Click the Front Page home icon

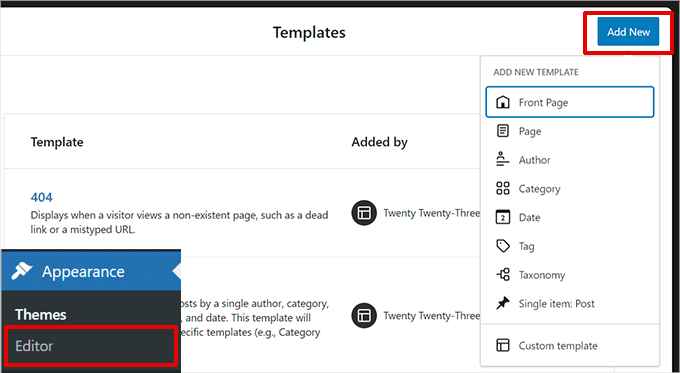click(503, 102)
